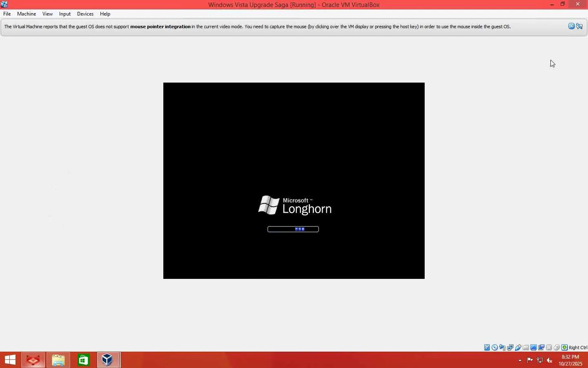Click the VirtualBox icon in the title bar
588x368 pixels.
pyautogui.click(x=4, y=4)
